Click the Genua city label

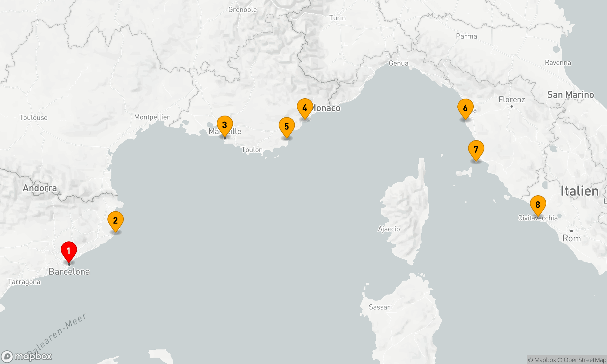point(398,63)
